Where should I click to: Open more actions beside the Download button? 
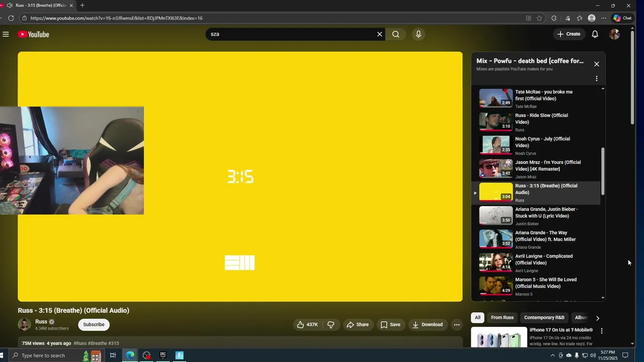click(x=456, y=325)
